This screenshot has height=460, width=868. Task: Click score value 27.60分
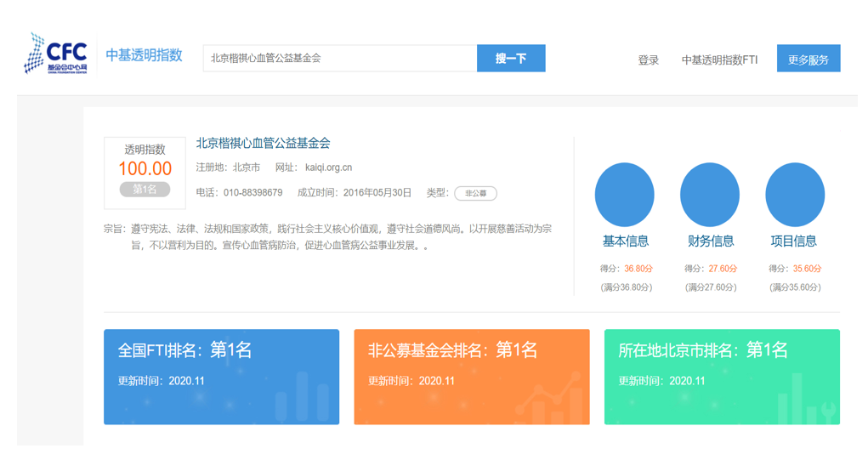coord(723,269)
